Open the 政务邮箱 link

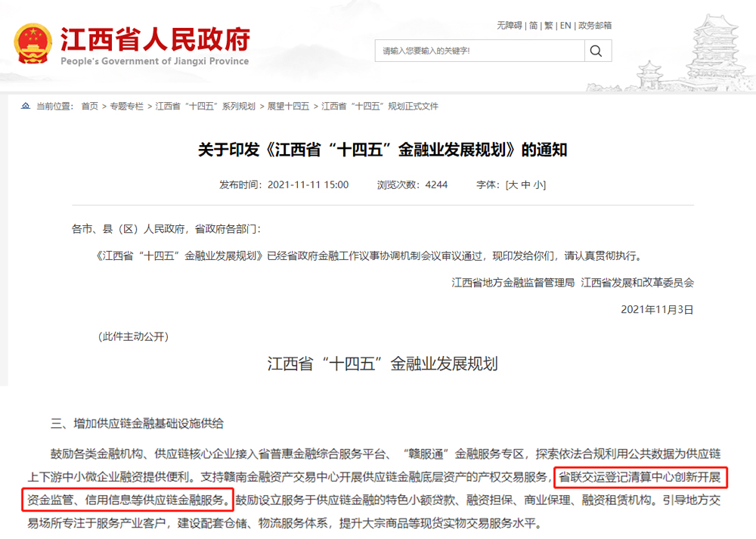tap(595, 26)
